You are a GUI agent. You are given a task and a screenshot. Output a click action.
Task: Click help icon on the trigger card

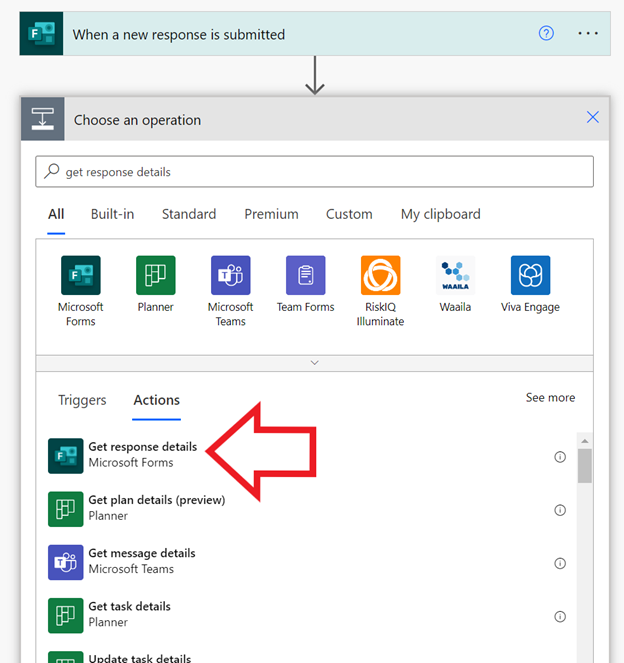(x=546, y=33)
